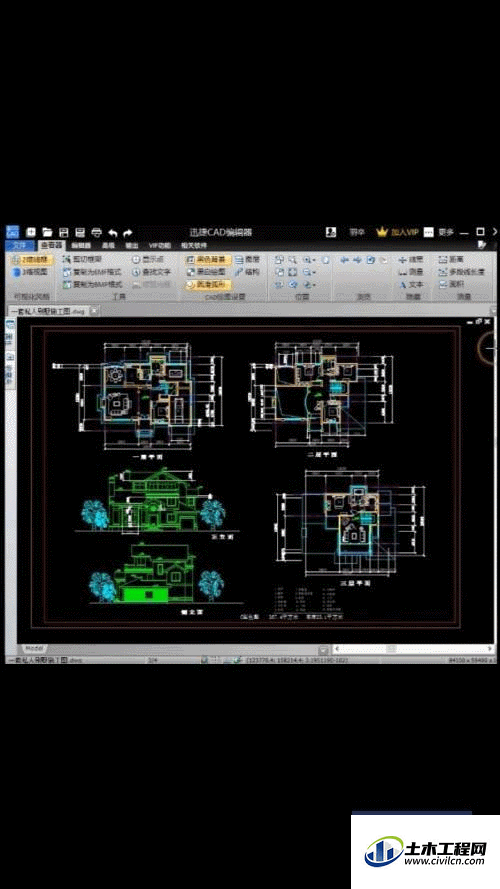
Task: Copy drawing using 复制为EMF格式
Action: 92,272
